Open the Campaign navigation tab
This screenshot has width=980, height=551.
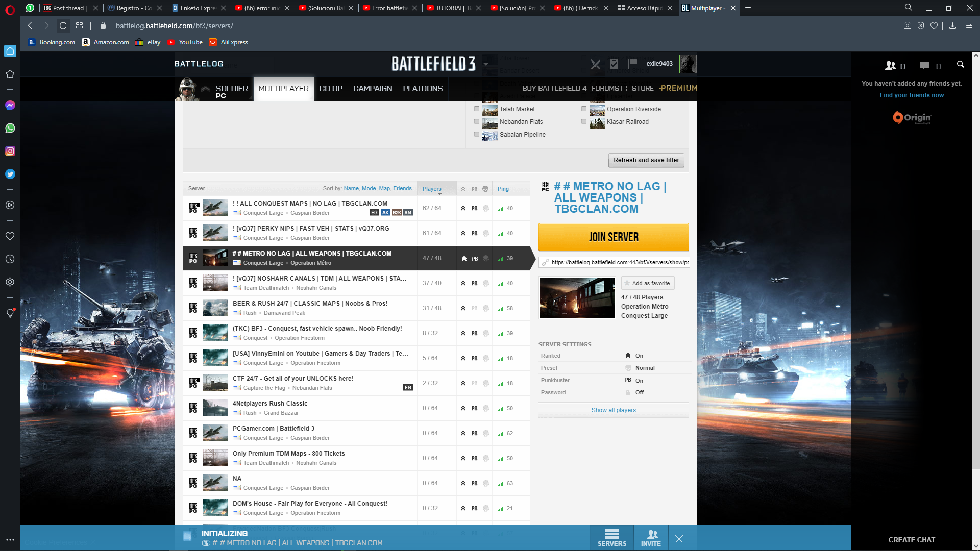373,89
